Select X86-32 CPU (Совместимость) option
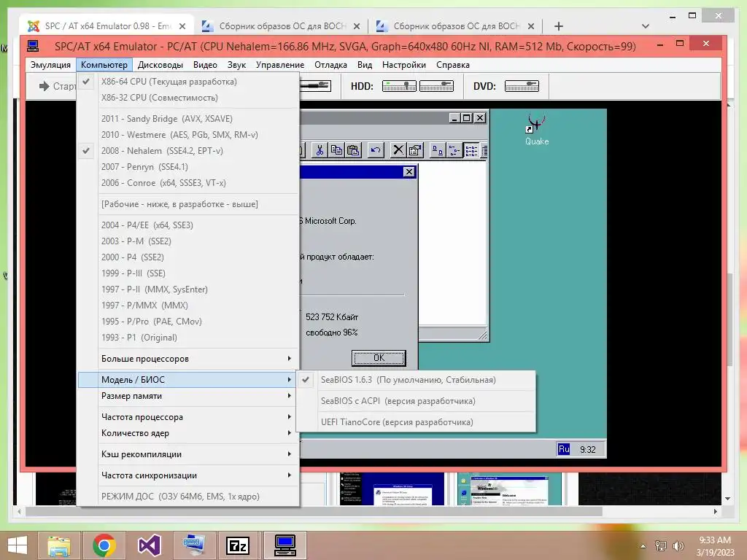The height and width of the screenshot is (560, 747). click(188, 98)
